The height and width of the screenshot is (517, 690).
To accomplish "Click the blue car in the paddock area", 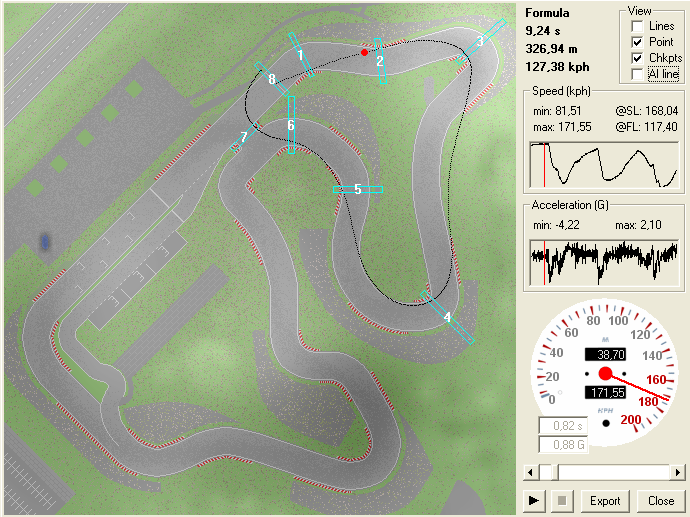I will coord(44,242).
